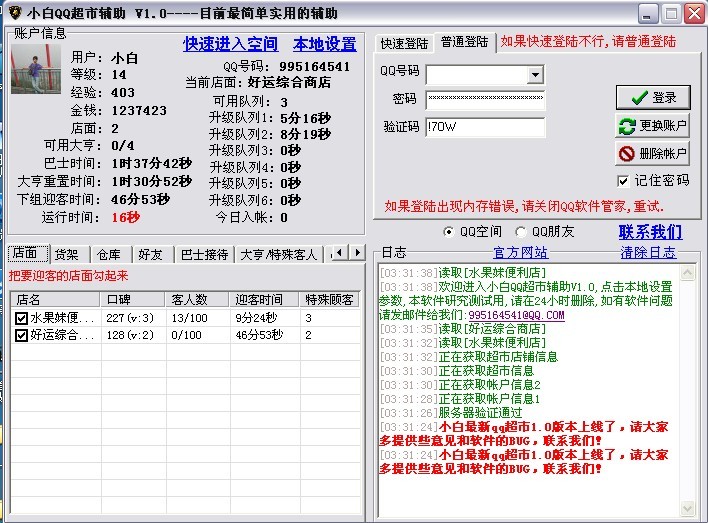
Task: Switch to the 货架 tab
Action: [x=69, y=255]
